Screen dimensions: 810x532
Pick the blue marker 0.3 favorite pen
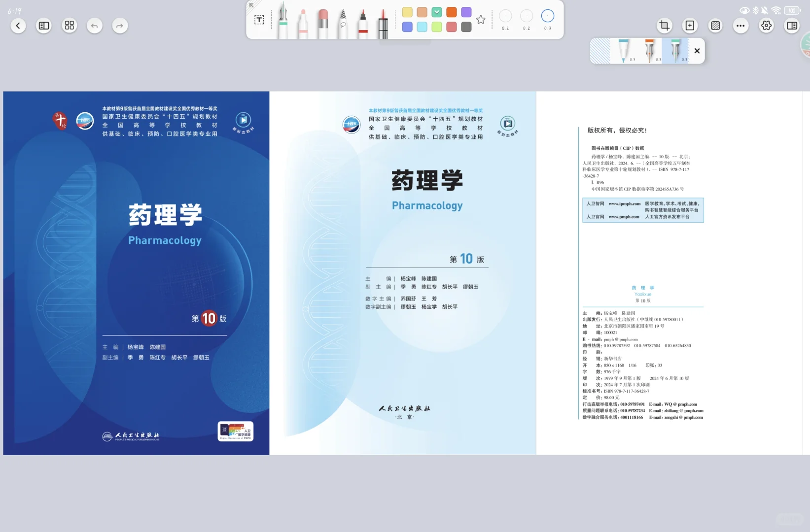click(x=624, y=51)
